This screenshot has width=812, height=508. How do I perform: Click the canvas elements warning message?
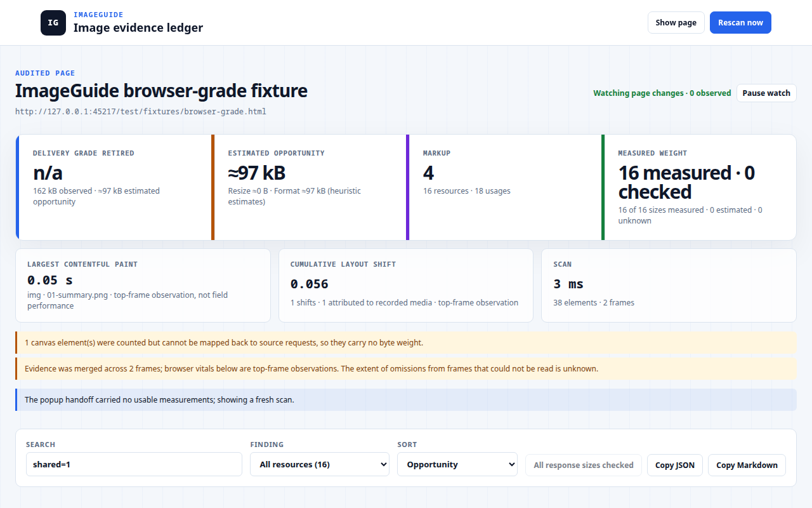click(406, 342)
